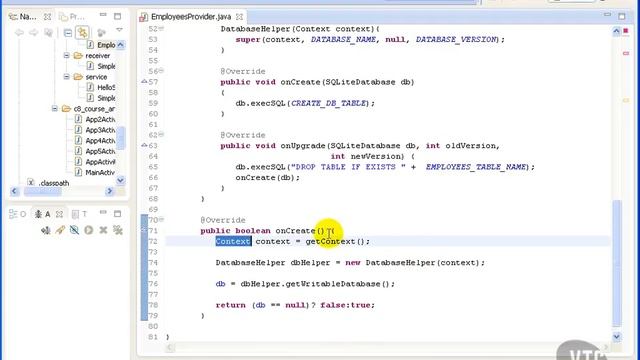
Task: Switch to the T view tab
Action: coord(80,214)
